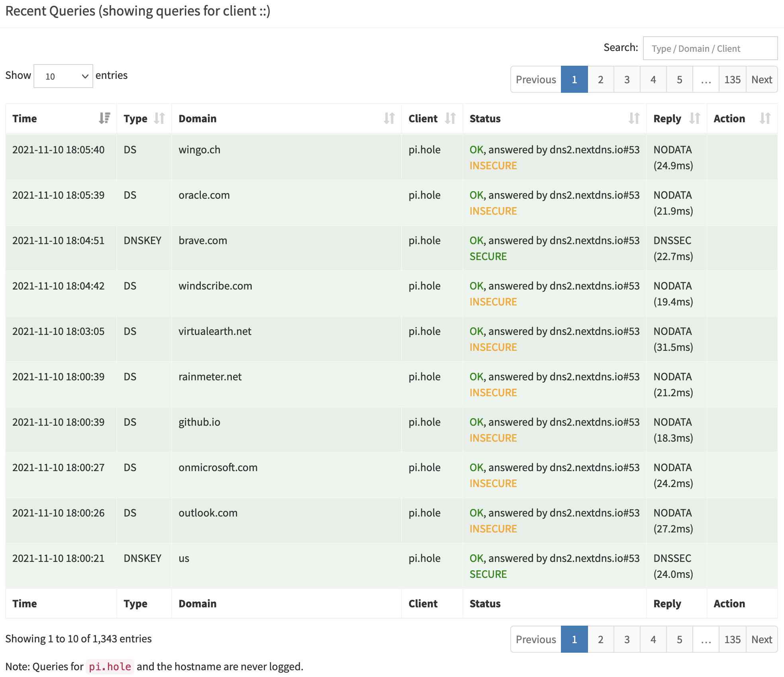The width and height of the screenshot is (784, 677).
Task: Open the Show entries dropdown
Action: coord(63,76)
